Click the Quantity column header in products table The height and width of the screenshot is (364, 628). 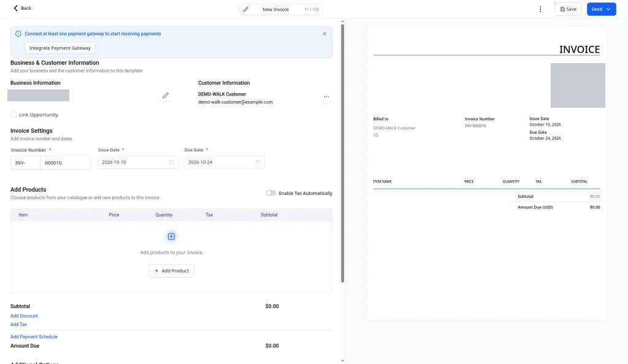click(164, 215)
